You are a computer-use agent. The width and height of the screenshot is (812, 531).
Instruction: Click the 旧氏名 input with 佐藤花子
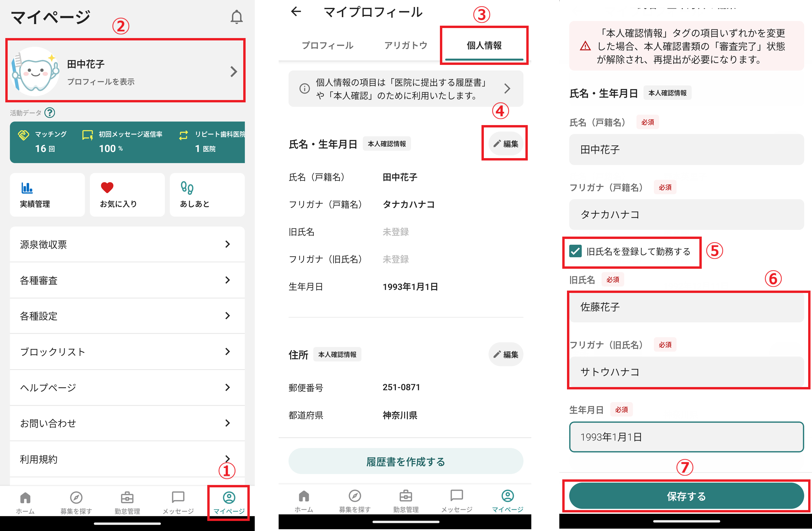coord(686,307)
